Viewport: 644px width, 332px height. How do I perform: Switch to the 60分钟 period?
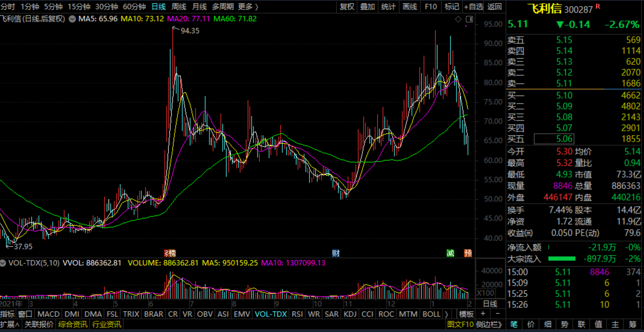coord(134,6)
